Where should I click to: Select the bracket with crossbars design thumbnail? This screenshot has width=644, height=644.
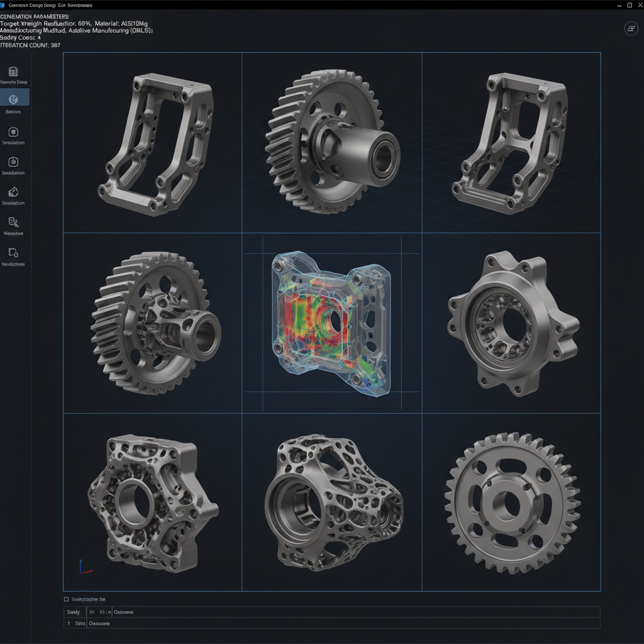coord(511,143)
